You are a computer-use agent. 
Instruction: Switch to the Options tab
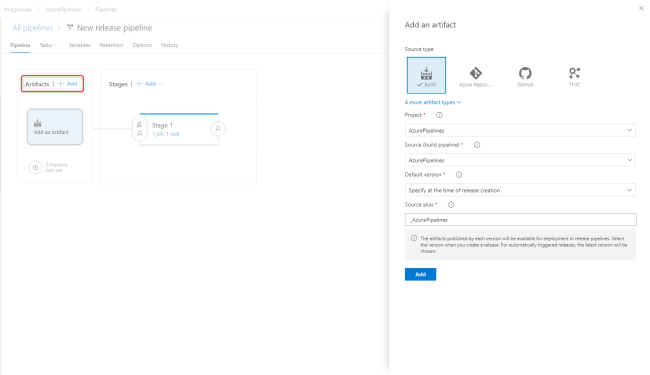tap(142, 45)
